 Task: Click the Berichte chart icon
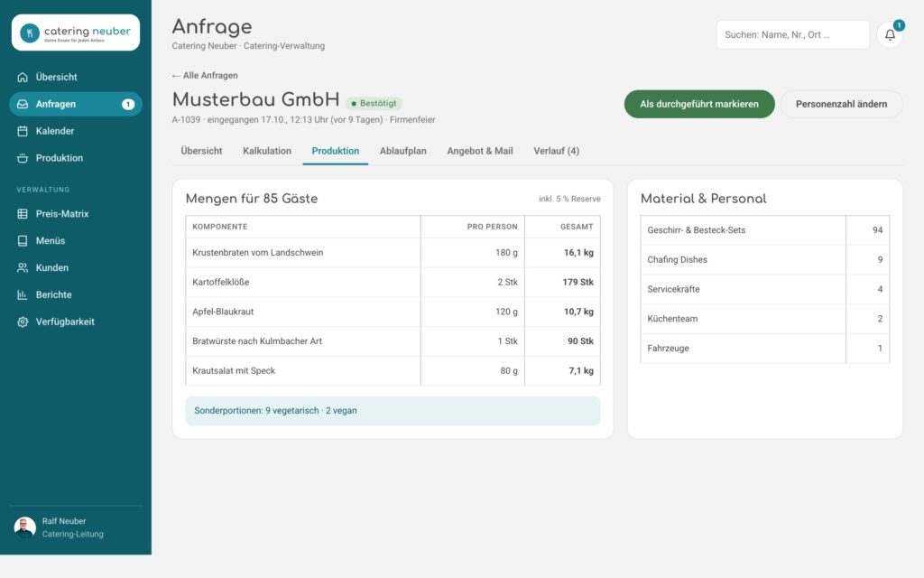point(23,295)
